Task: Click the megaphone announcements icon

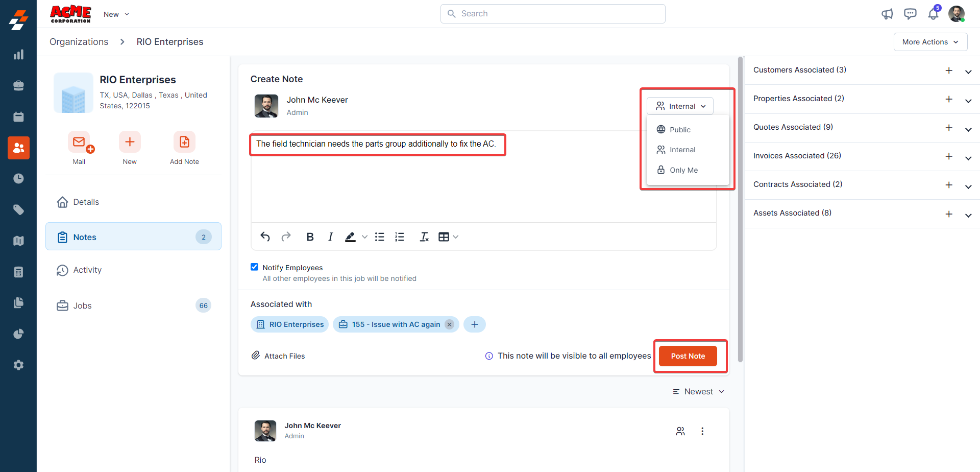Action: pyautogui.click(x=888, y=14)
